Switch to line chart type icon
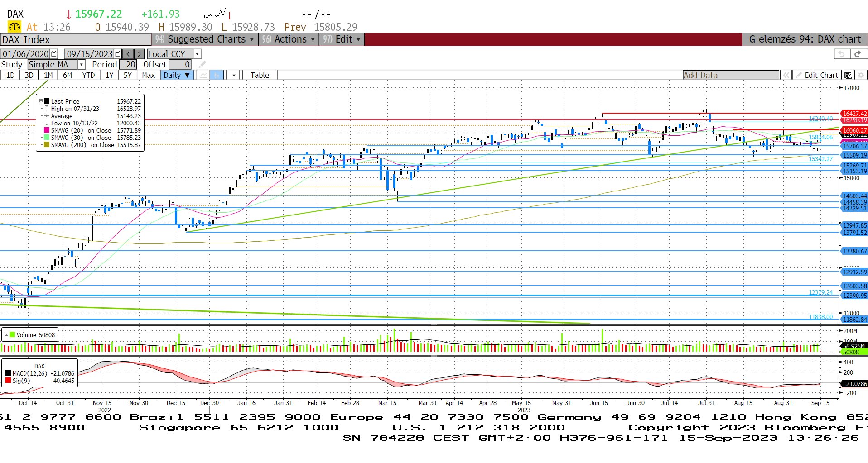The width and height of the screenshot is (868, 463). click(203, 75)
